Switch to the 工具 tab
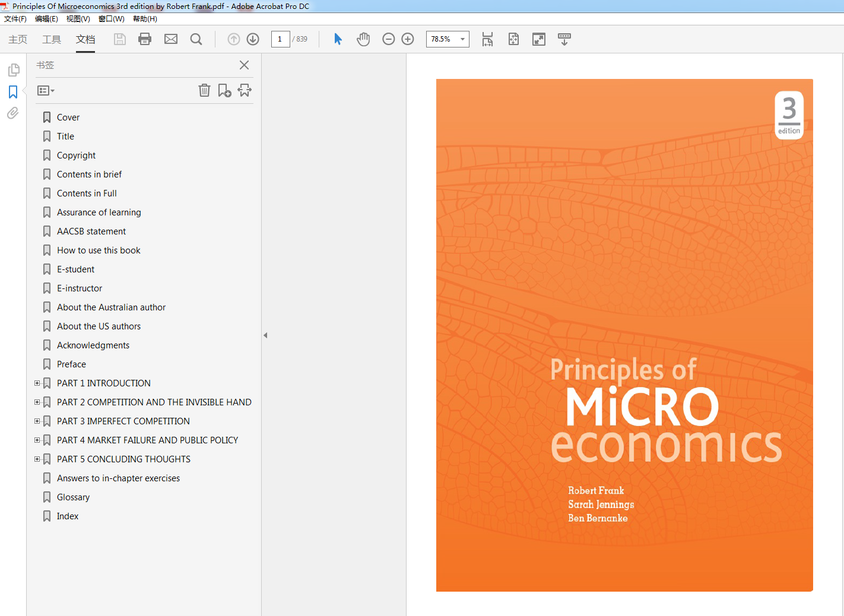The width and height of the screenshot is (844, 616). coord(52,39)
